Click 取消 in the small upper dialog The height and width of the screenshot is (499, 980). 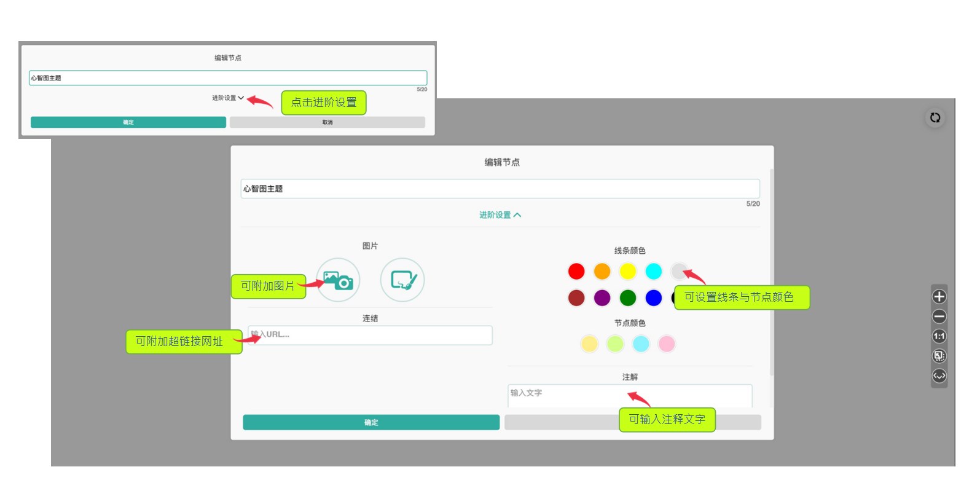click(327, 122)
